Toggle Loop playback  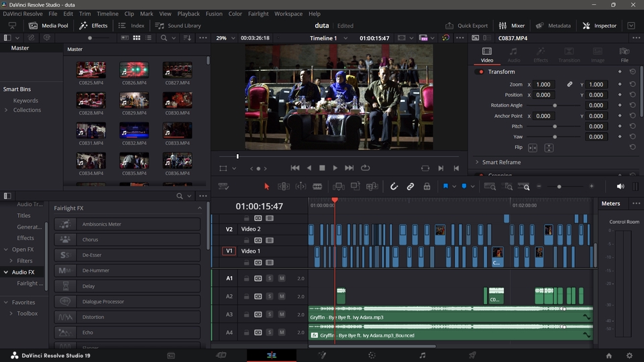coord(365,168)
